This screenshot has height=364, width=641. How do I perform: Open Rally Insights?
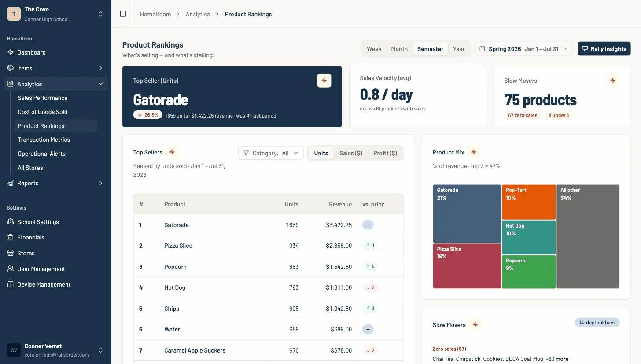(604, 49)
